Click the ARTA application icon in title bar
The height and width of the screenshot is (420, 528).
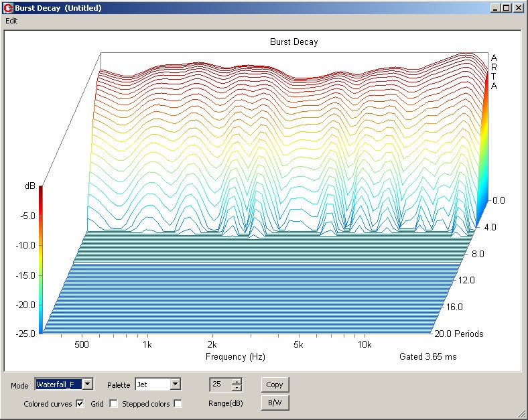click(x=8, y=8)
